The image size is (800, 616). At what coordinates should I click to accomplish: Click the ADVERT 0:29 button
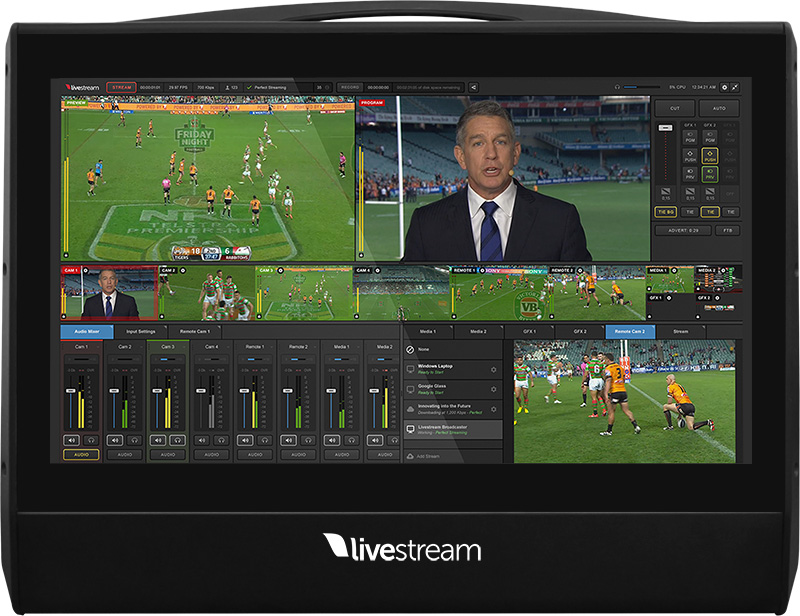click(x=684, y=231)
